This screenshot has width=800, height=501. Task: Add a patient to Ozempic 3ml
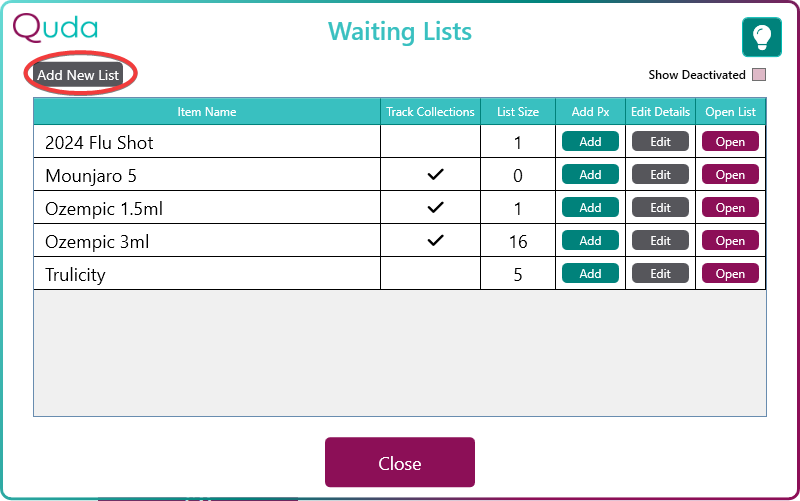[x=590, y=240]
